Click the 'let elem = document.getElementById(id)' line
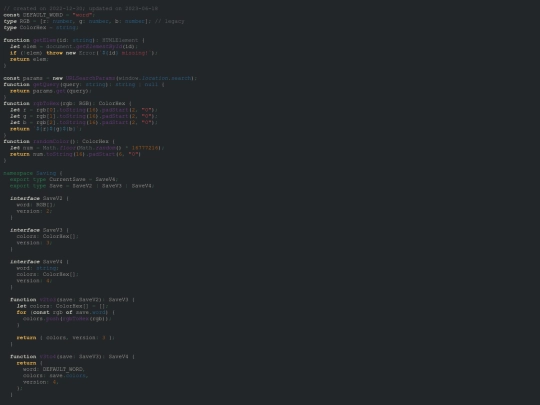Screen dimensions: 540x405 point(74,46)
